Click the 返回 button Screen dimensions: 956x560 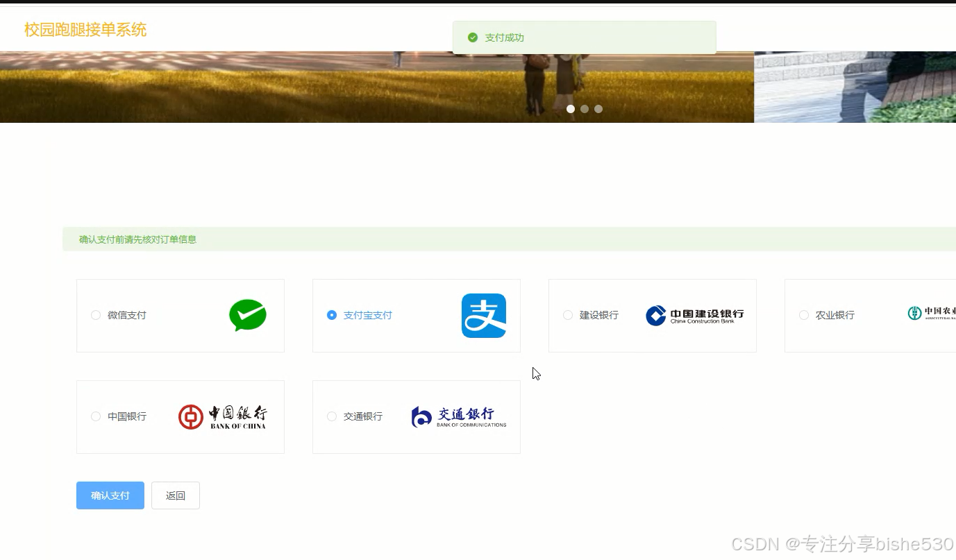pos(176,495)
